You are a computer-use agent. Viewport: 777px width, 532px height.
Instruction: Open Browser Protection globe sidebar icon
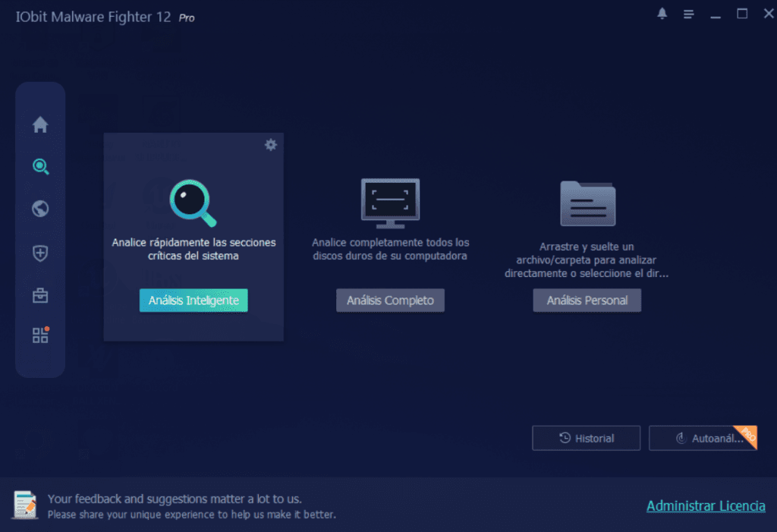click(x=40, y=209)
